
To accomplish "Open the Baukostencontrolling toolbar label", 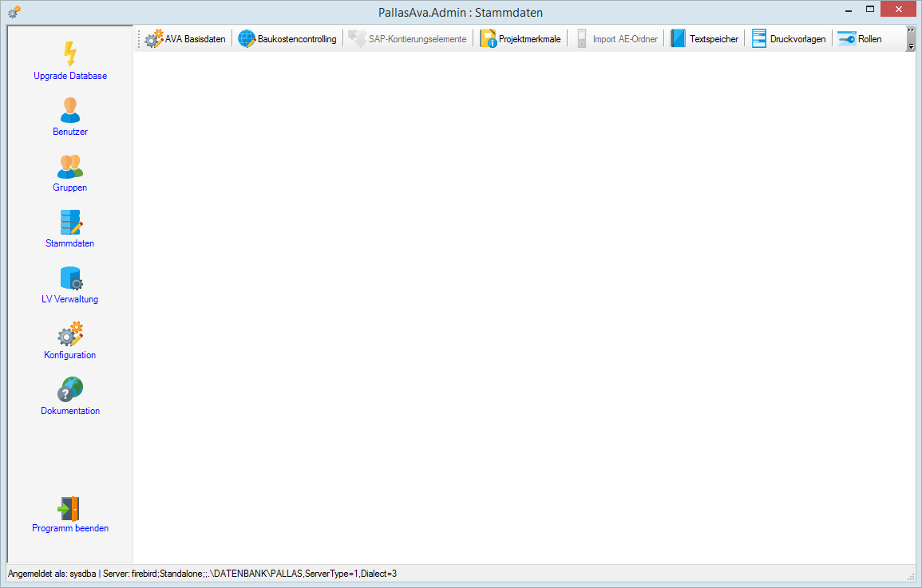I will point(297,39).
